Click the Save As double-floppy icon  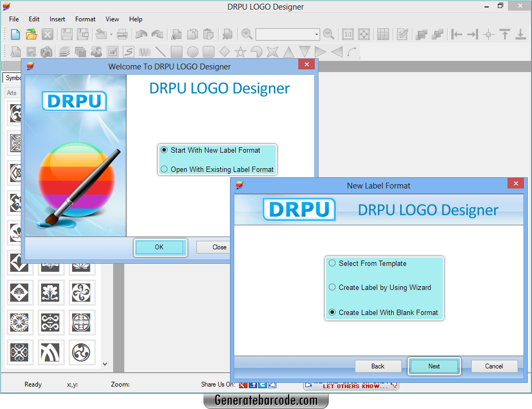[83, 34]
